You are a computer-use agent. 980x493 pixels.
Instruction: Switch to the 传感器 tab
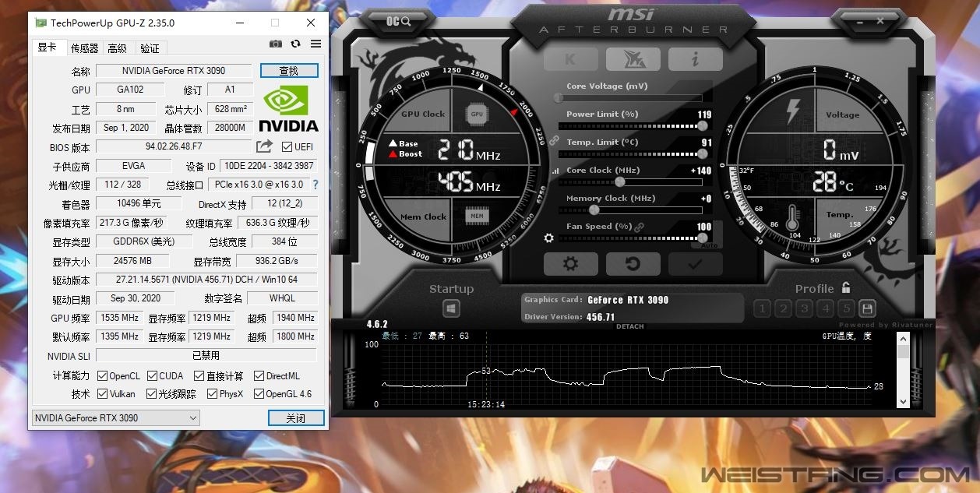[x=84, y=48]
